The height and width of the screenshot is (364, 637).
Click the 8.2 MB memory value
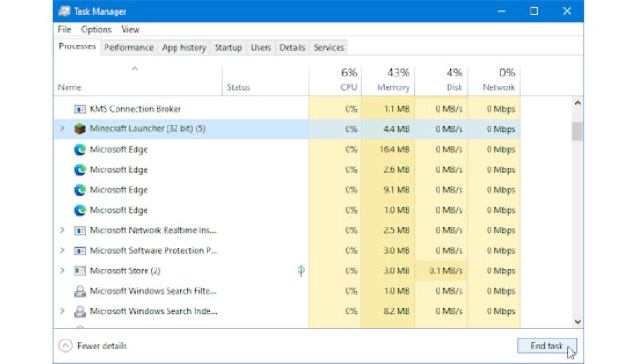397,311
